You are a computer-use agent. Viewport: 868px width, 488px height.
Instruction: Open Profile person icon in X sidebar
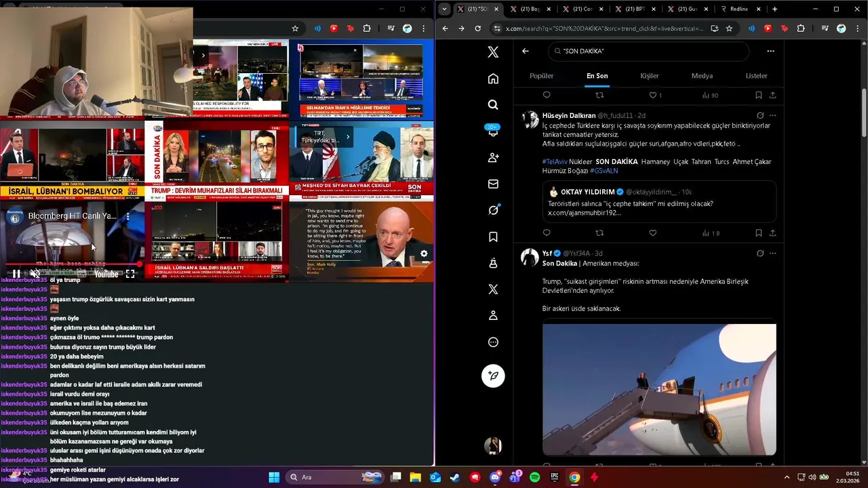(493, 316)
